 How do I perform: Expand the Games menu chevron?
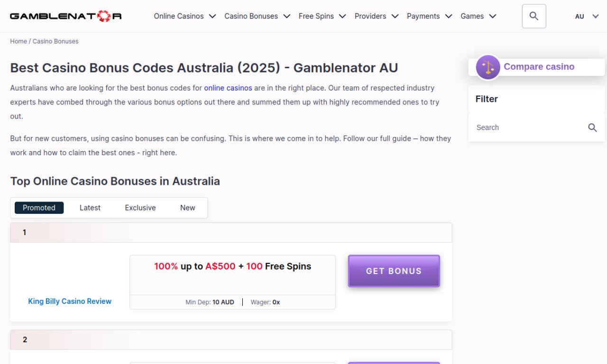(x=493, y=16)
